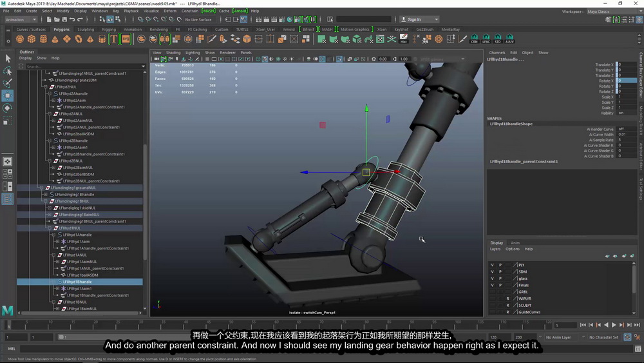Click the Redo arrow icon
This screenshot has width=644, height=363.
tap(80, 19)
